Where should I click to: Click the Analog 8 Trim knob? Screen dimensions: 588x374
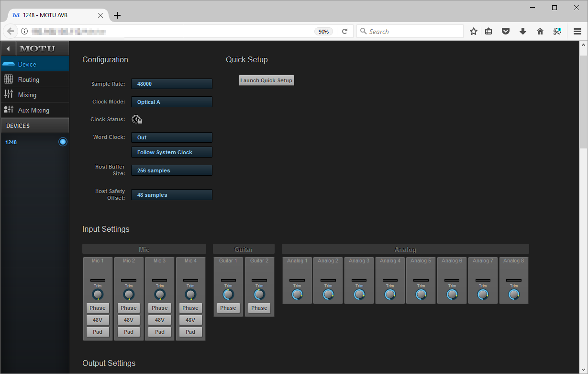point(514,295)
